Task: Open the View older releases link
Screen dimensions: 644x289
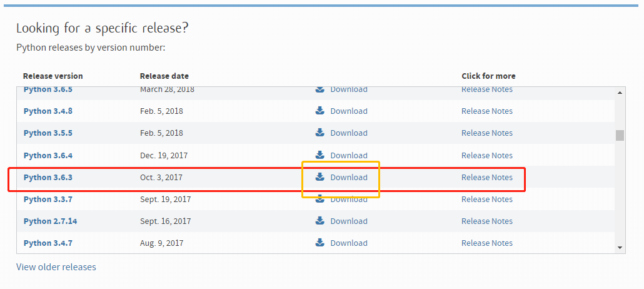Action: (x=56, y=267)
